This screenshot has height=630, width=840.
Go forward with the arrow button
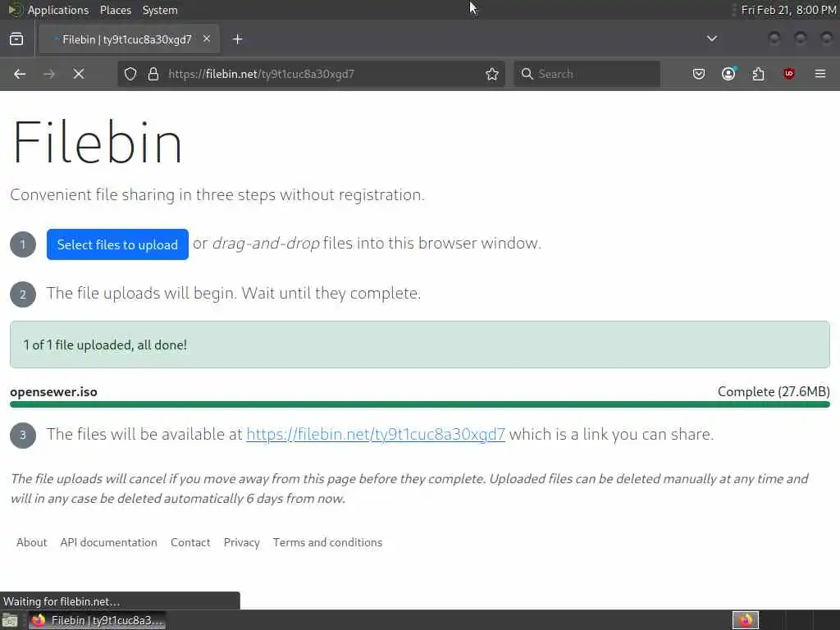pyautogui.click(x=48, y=74)
